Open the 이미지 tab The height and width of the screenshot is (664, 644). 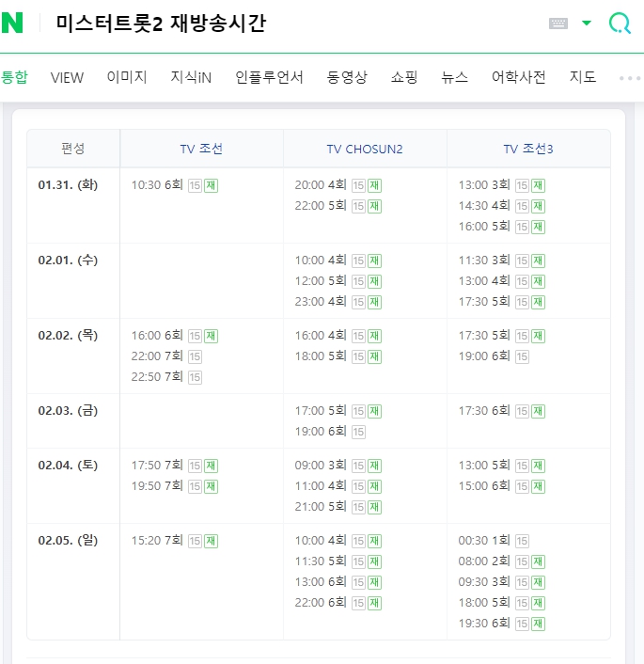pyautogui.click(x=127, y=77)
